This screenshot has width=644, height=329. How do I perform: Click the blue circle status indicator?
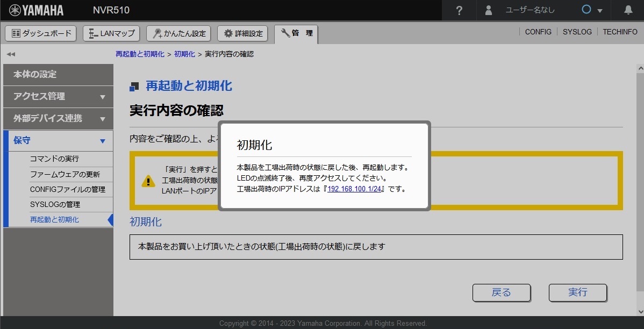pos(586,10)
